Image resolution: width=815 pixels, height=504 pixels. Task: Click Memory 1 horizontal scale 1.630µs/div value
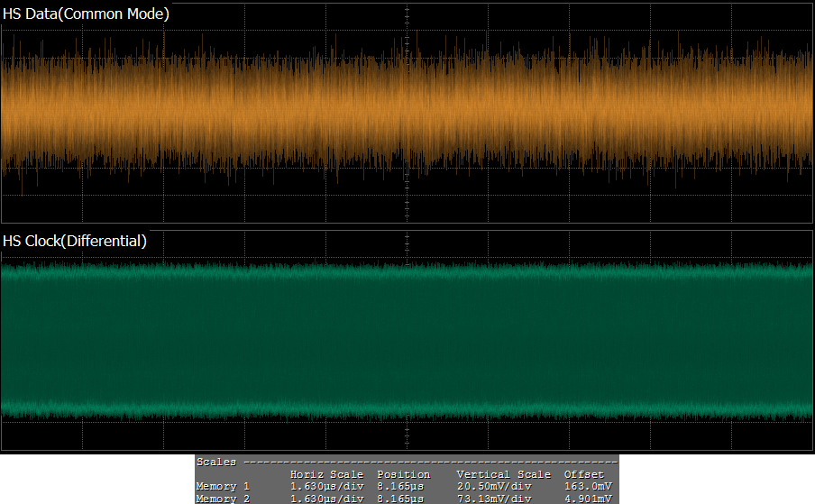click(326, 487)
